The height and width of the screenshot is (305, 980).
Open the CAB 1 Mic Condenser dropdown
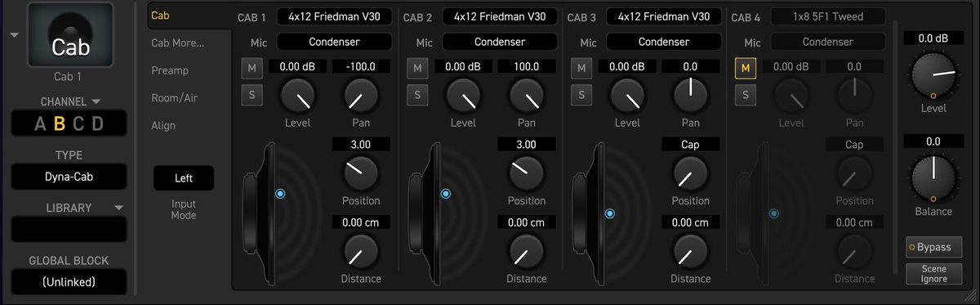coord(335,42)
